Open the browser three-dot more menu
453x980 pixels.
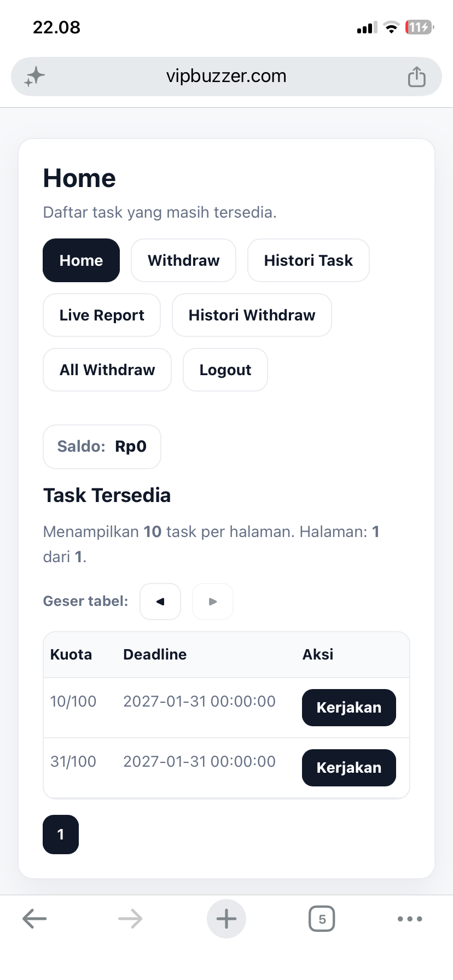(x=410, y=919)
